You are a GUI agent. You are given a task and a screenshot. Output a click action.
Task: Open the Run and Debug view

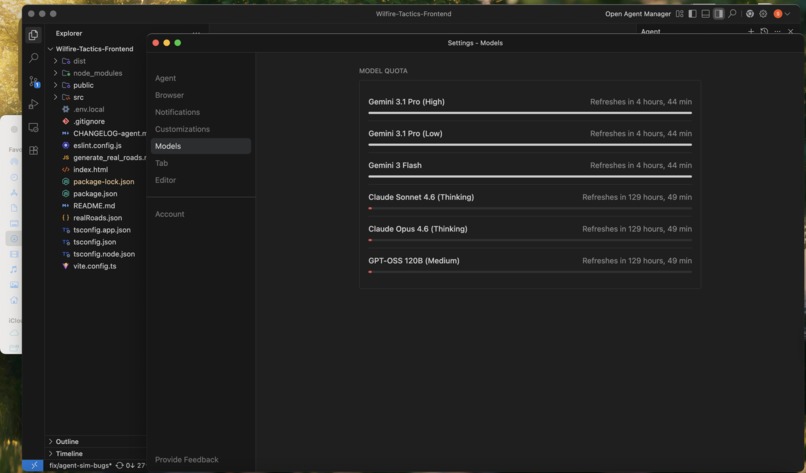pyautogui.click(x=33, y=104)
